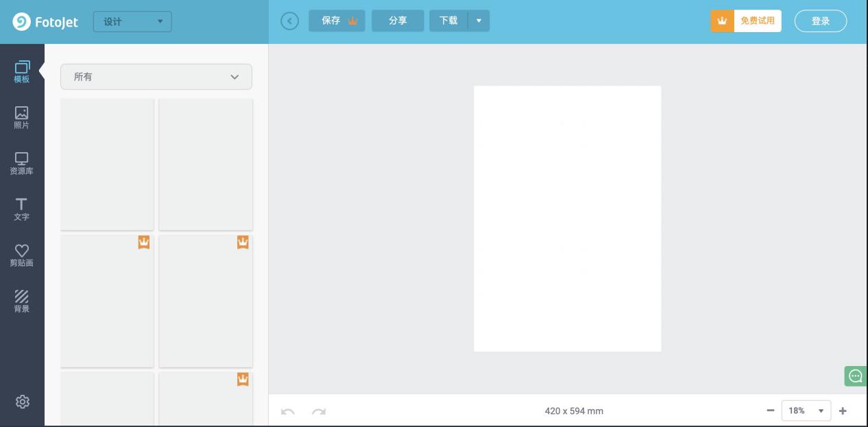The image size is (868, 427).
Task: Open the 资源库 (Library) panel
Action: [22, 164]
